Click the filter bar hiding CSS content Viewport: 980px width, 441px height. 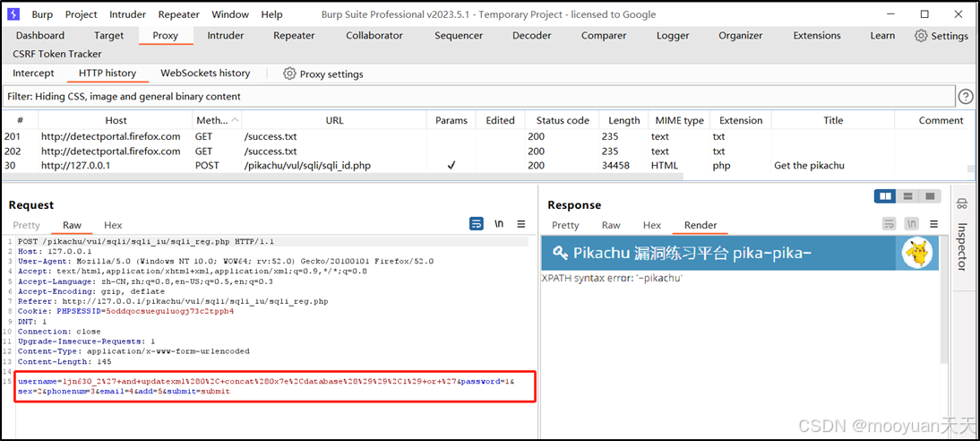(x=478, y=96)
